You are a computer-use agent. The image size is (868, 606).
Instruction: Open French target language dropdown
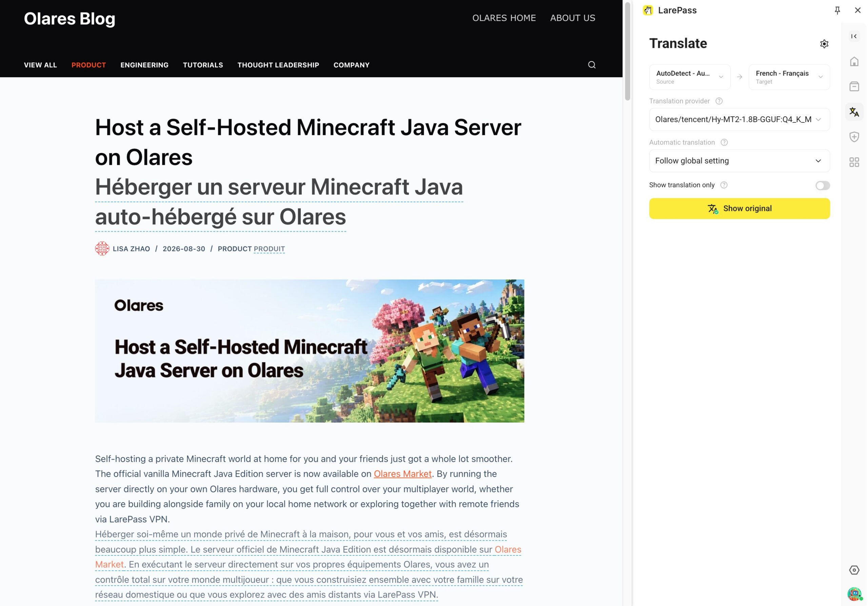pos(789,77)
